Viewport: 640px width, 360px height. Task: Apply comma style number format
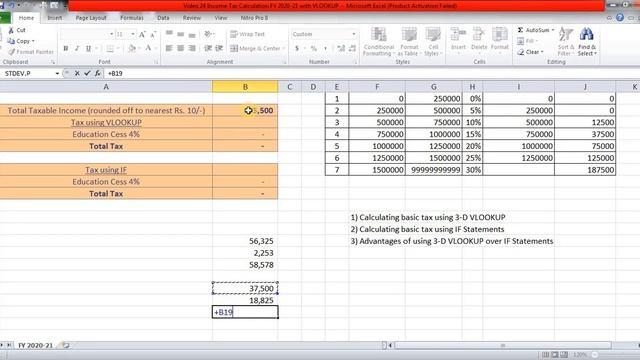click(325, 49)
